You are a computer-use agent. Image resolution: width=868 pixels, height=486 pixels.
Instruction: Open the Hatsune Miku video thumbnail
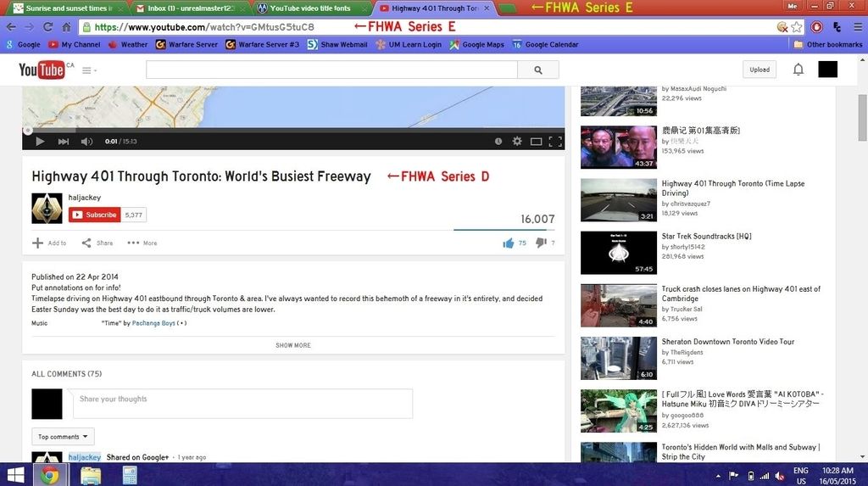coord(618,411)
